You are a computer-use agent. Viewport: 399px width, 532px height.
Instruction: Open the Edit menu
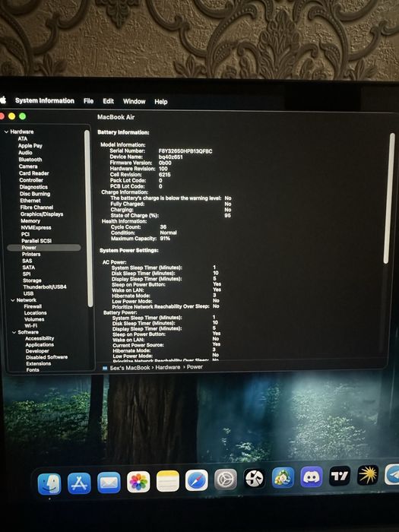pyautogui.click(x=108, y=101)
